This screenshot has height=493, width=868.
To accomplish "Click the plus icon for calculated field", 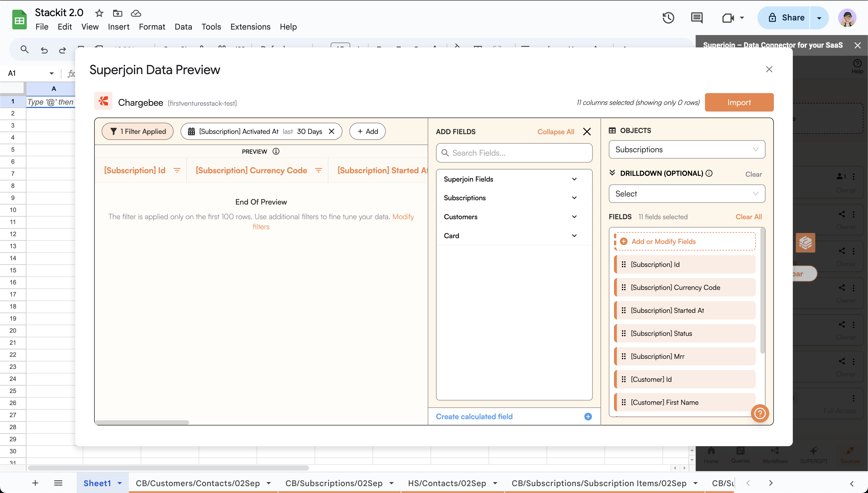I will (588, 417).
